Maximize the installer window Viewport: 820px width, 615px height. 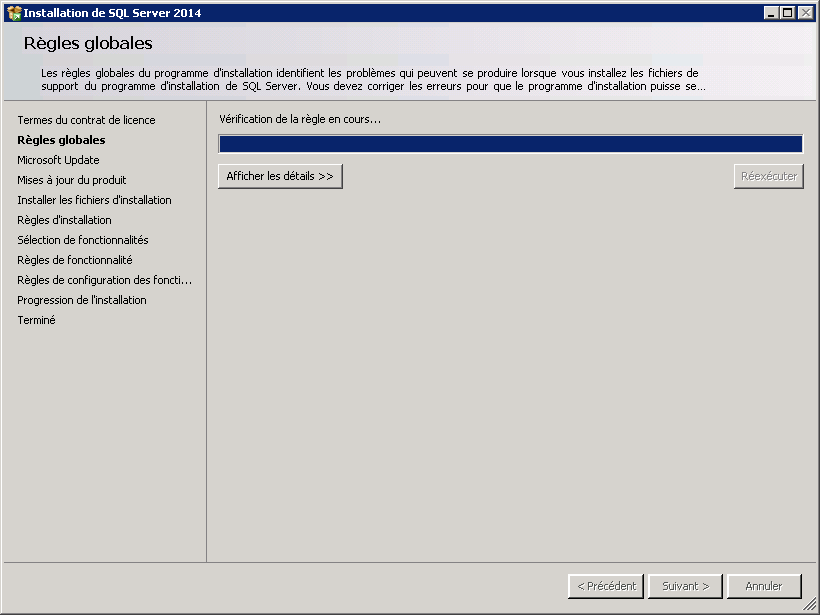[788, 13]
